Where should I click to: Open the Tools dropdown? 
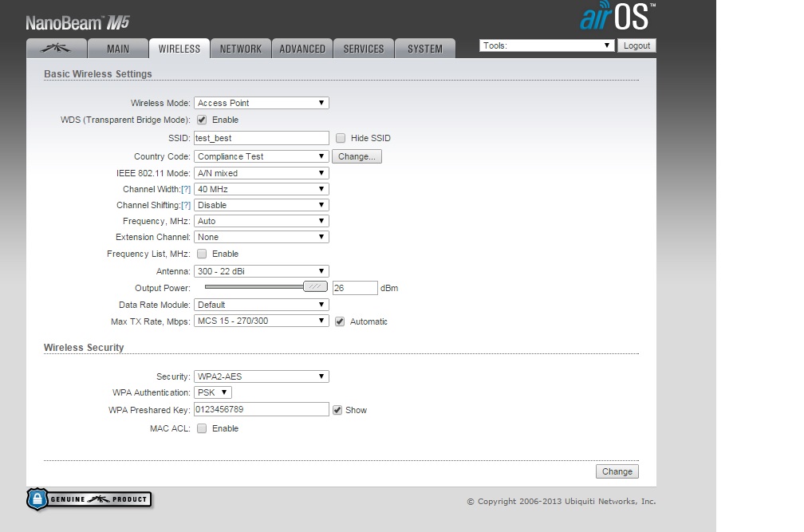546,45
